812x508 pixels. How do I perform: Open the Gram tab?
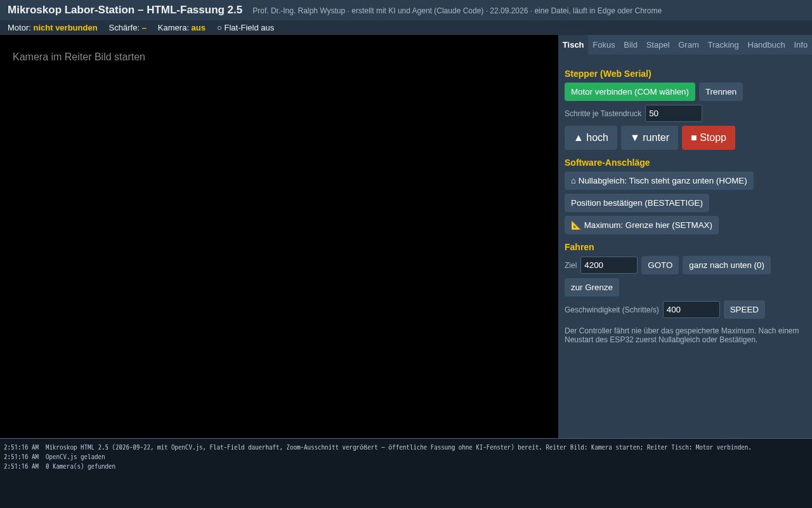688,44
